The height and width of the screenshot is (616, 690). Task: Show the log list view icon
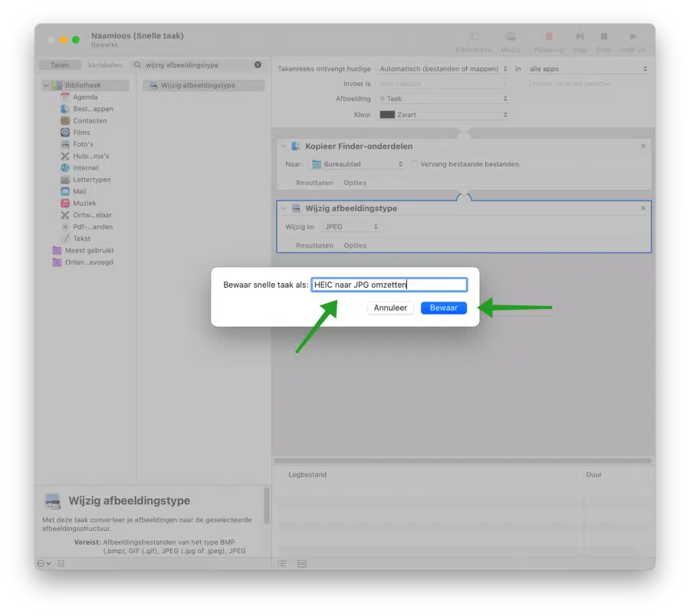(x=282, y=564)
